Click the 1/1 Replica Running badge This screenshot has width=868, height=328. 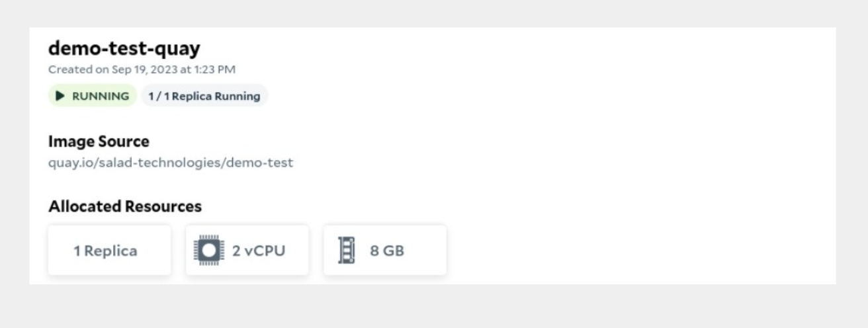click(204, 96)
